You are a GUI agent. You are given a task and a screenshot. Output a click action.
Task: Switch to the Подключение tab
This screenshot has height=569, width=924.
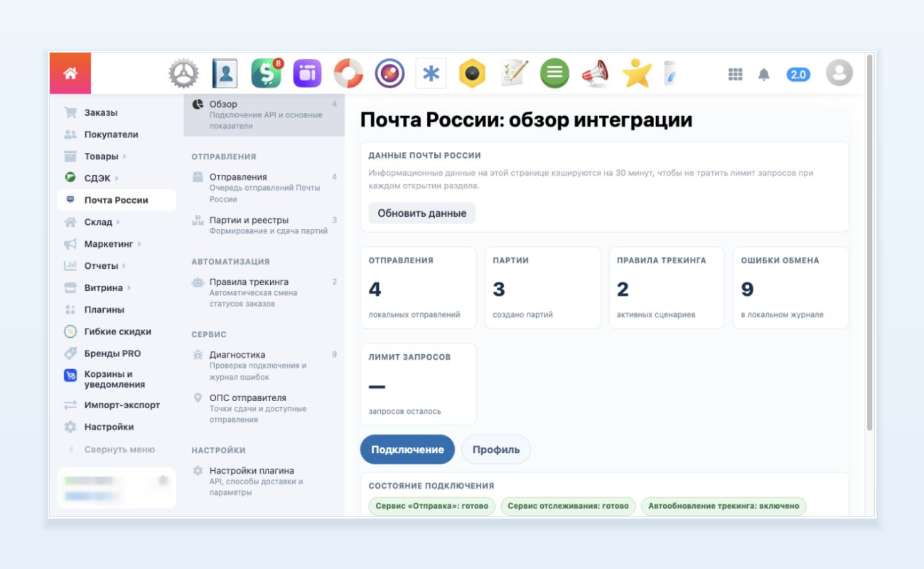click(x=407, y=450)
